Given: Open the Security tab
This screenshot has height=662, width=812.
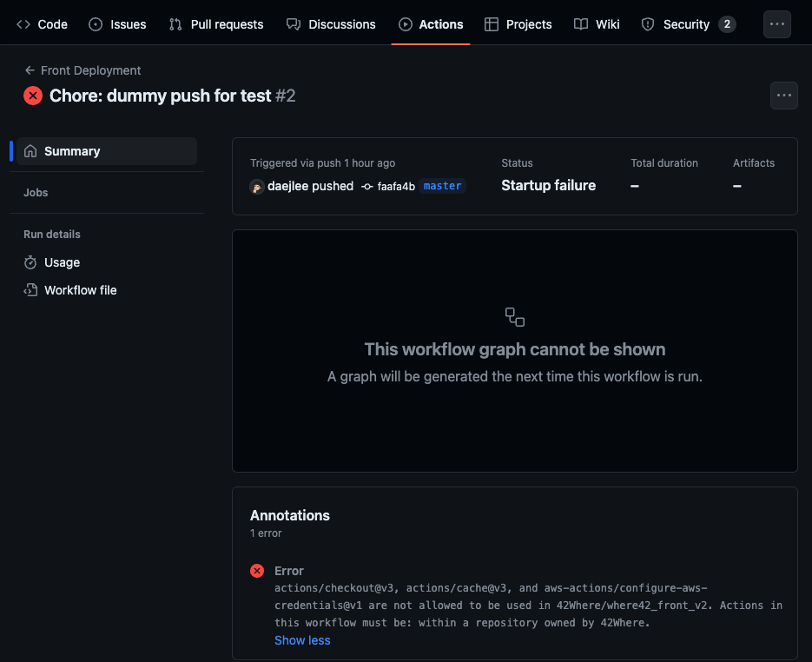Looking at the screenshot, I should click(688, 24).
